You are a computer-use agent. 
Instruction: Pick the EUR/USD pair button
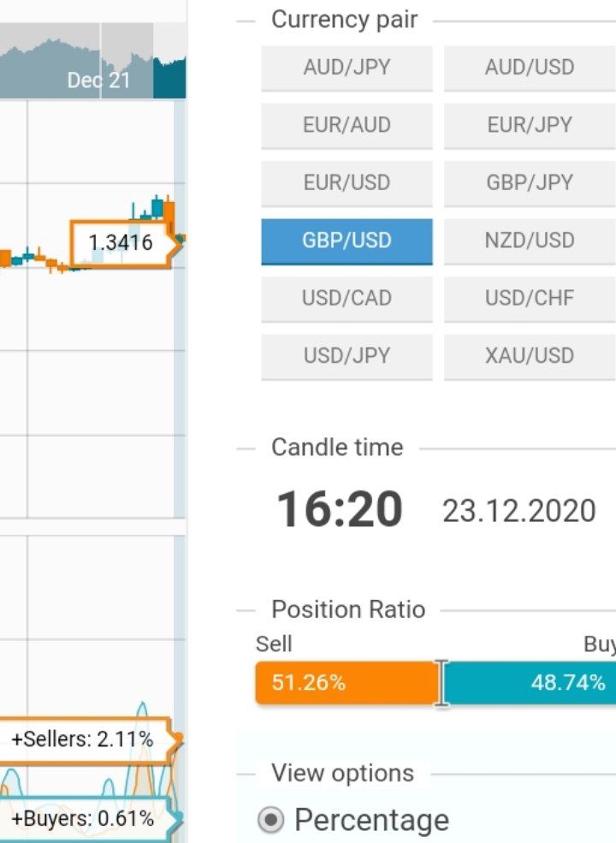[346, 183]
